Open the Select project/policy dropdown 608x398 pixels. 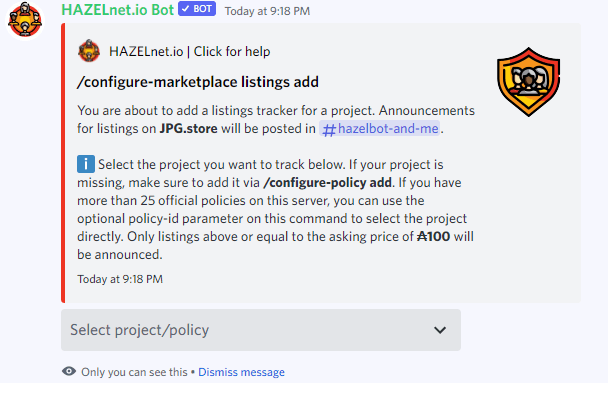[261, 330]
